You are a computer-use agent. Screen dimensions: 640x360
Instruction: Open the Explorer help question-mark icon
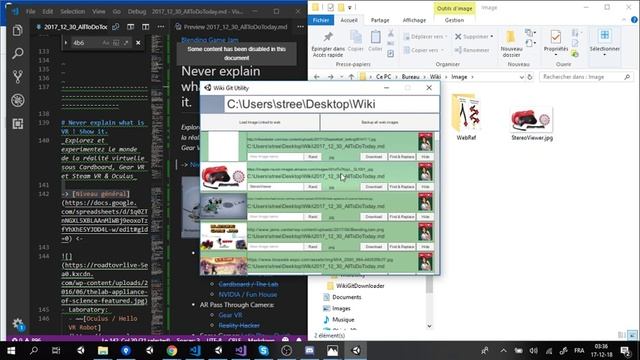634,20
